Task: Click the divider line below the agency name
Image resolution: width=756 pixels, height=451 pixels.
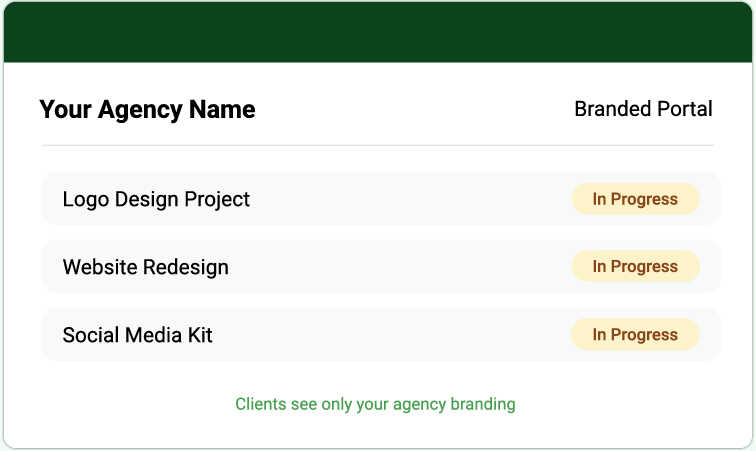Action: click(x=378, y=145)
